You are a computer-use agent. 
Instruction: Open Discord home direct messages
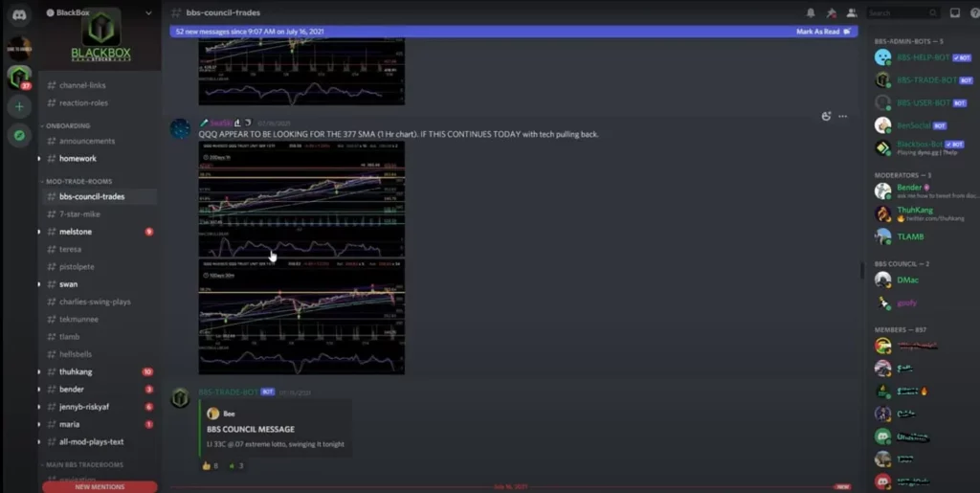(19, 15)
